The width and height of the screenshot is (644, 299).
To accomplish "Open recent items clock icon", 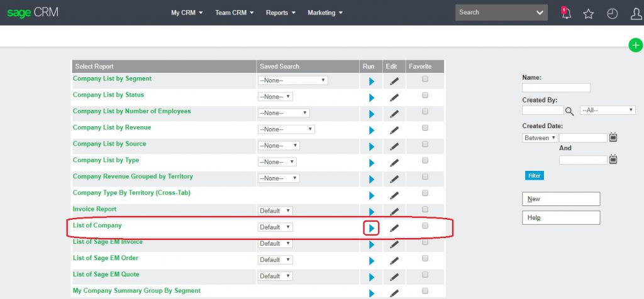I will tap(613, 14).
